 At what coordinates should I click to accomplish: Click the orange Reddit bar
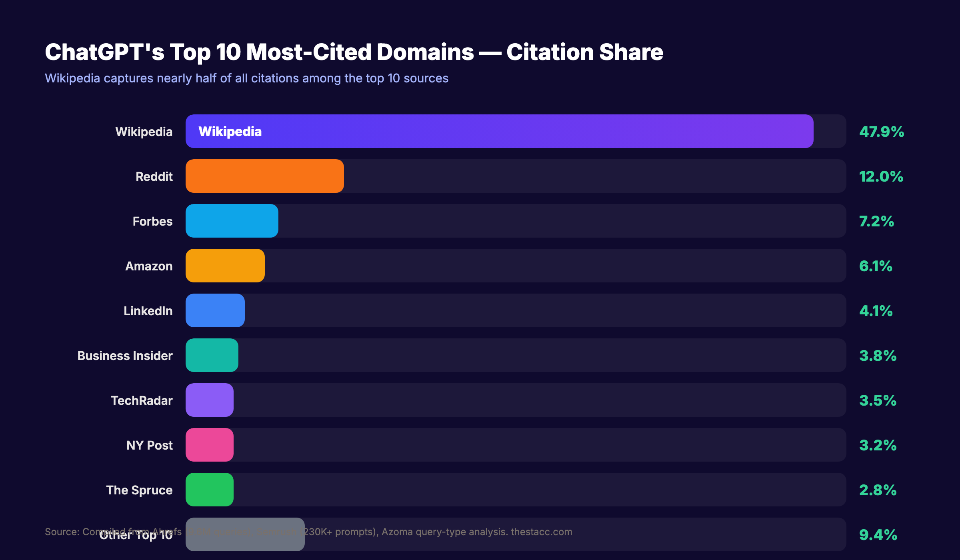pyautogui.click(x=264, y=176)
